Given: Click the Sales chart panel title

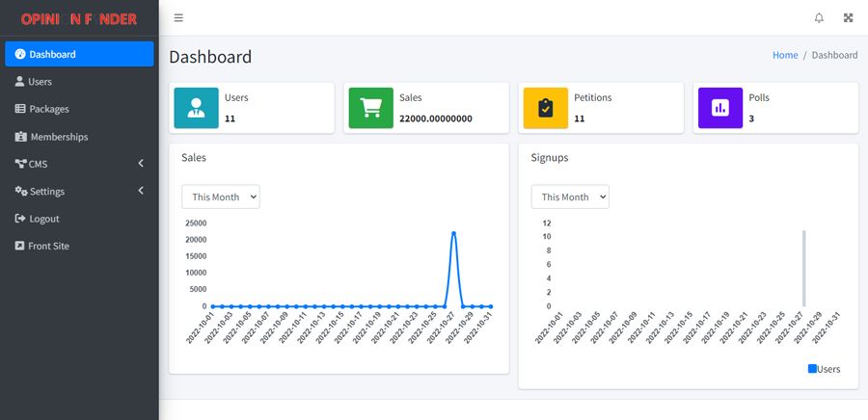Looking at the screenshot, I should click(194, 158).
